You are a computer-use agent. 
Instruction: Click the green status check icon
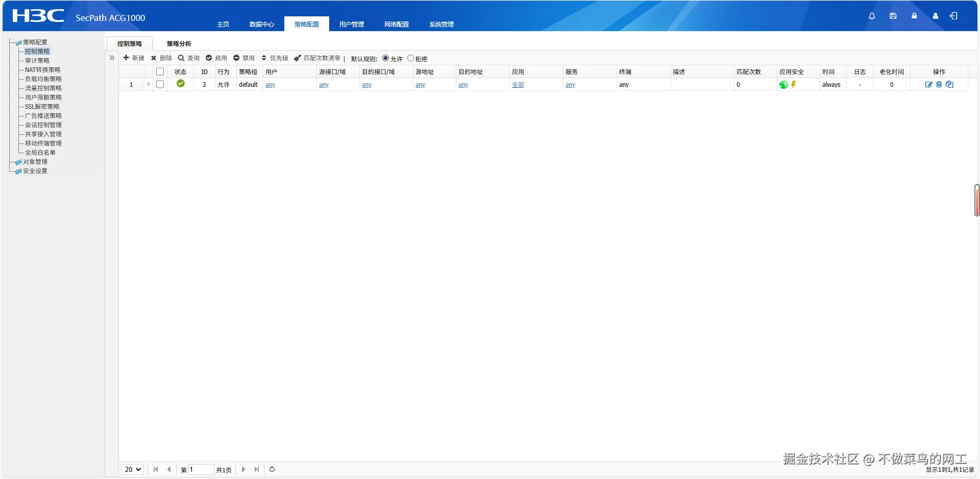pyautogui.click(x=181, y=83)
